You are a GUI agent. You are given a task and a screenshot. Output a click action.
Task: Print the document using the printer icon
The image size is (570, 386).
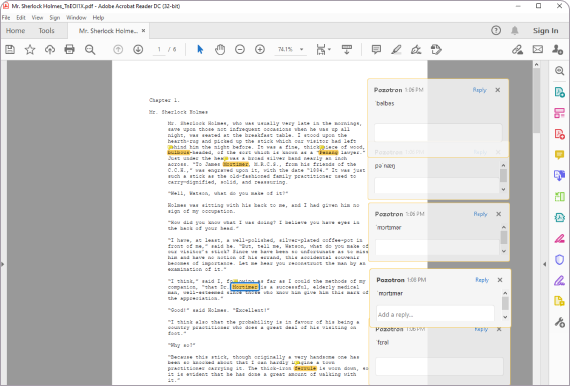(69, 49)
